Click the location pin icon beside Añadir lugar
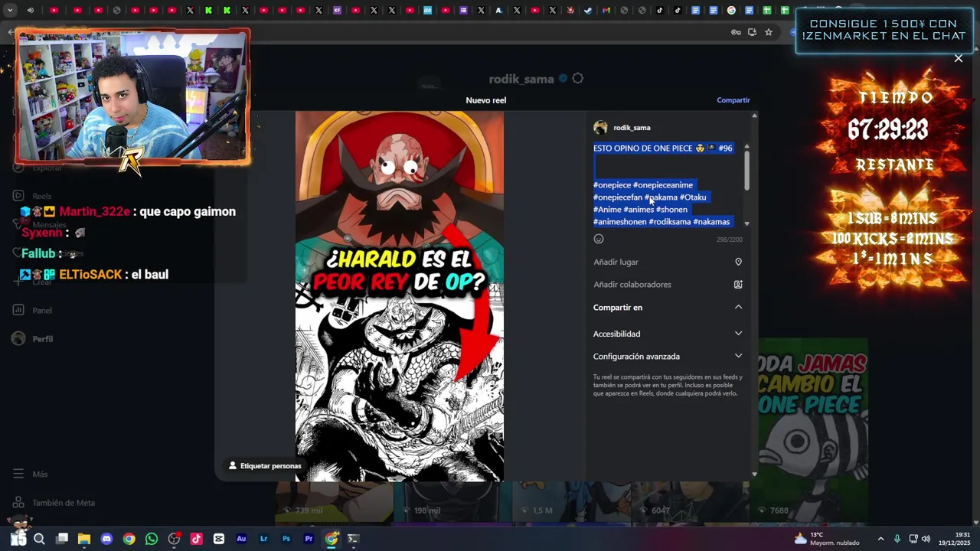Viewport: 980px width, 551px height. [x=738, y=262]
